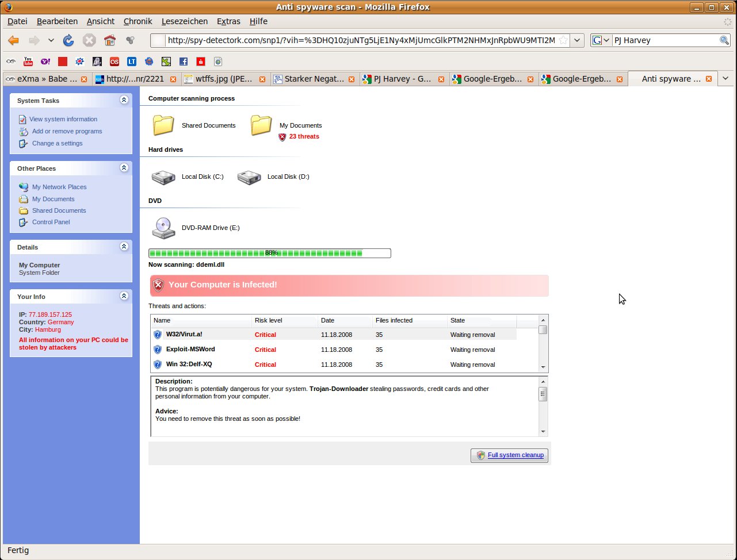Open Shared Documents sidebar link
Screen dimensions: 737x560
coord(59,210)
